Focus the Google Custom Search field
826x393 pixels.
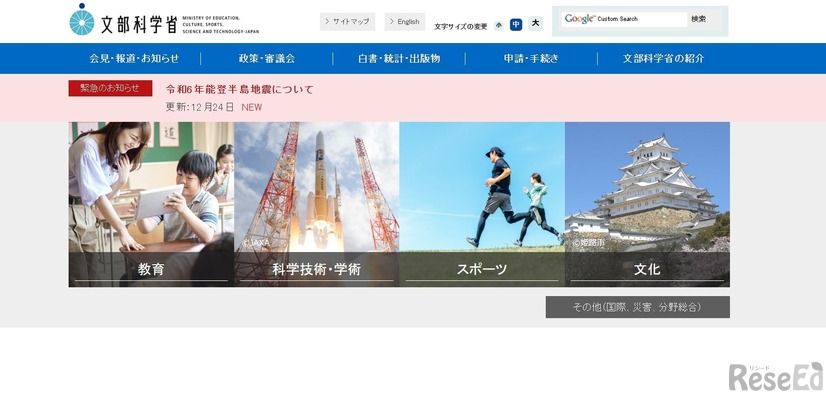pos(624,19)
